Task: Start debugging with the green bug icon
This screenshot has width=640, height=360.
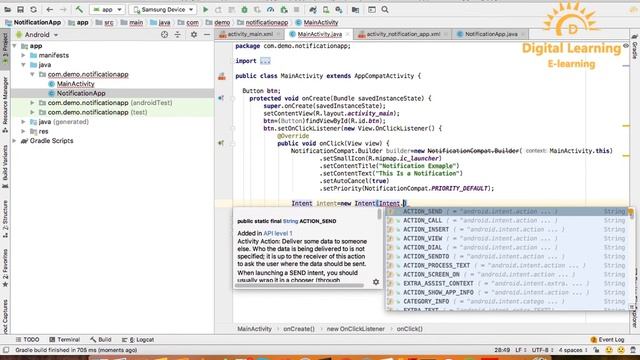Action: [x=244, y=9]
